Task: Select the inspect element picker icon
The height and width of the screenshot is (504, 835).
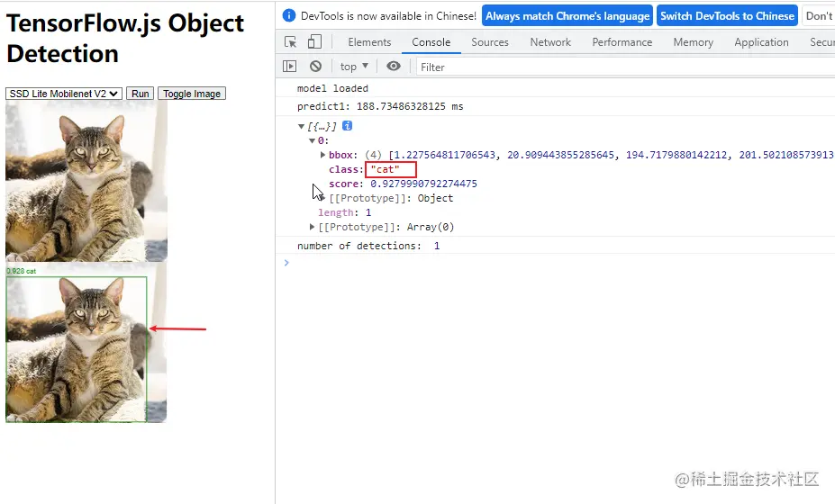Action: click(290, 42)
